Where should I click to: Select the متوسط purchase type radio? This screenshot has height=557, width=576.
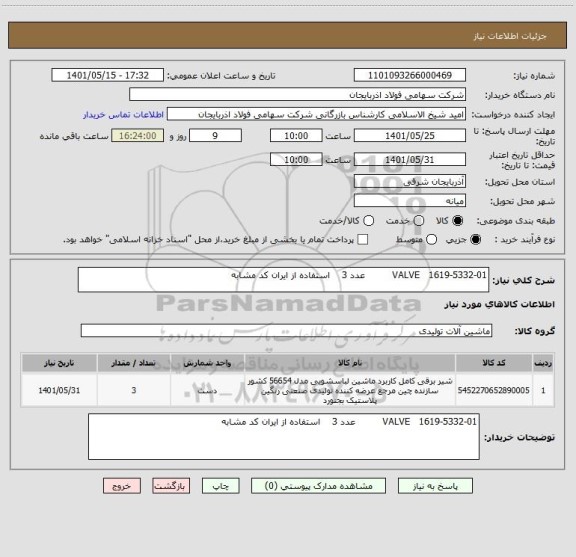431,240
